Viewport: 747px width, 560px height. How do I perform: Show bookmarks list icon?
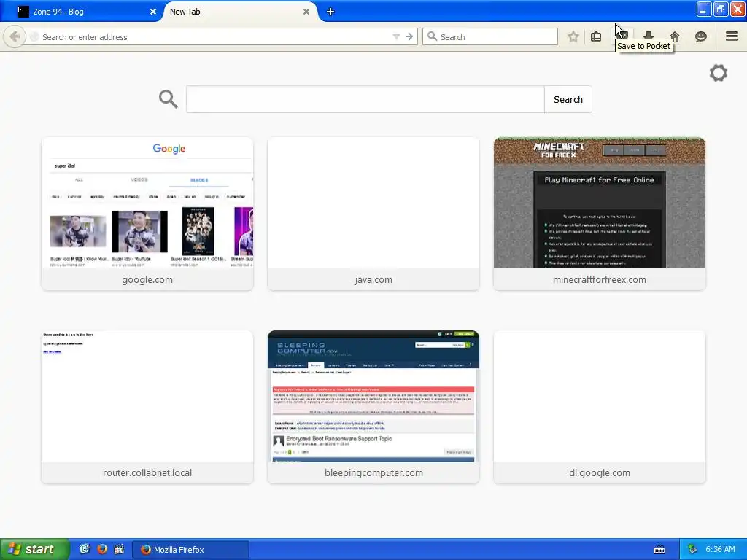coord(596,36)
